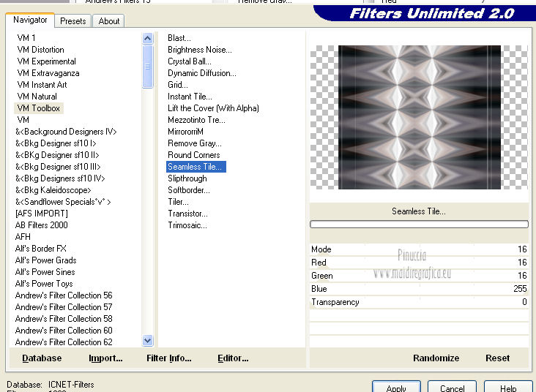Viewport: 536px width, 392px height.
Task: Select VM Instant Art category
Action: [42, 85]
